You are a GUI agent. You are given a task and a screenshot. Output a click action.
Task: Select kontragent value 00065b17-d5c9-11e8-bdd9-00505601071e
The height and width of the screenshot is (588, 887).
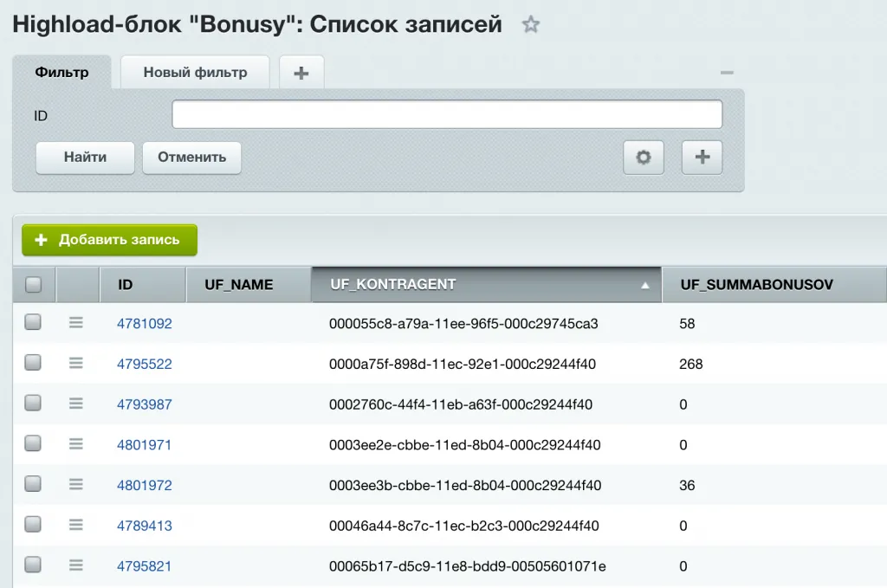tap(467, 566)
